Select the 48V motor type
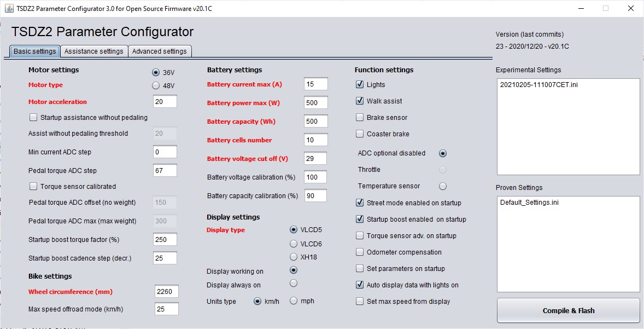 (x=155, y=85)
